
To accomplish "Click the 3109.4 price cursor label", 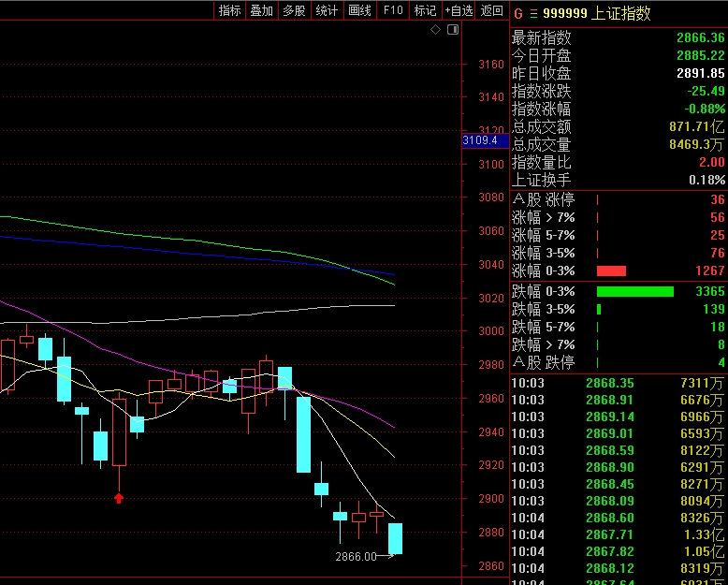I will pos(486,140).
